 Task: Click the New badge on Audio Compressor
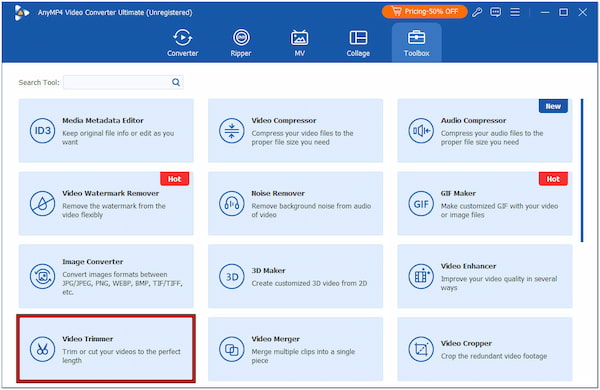(x=553, y=106)
